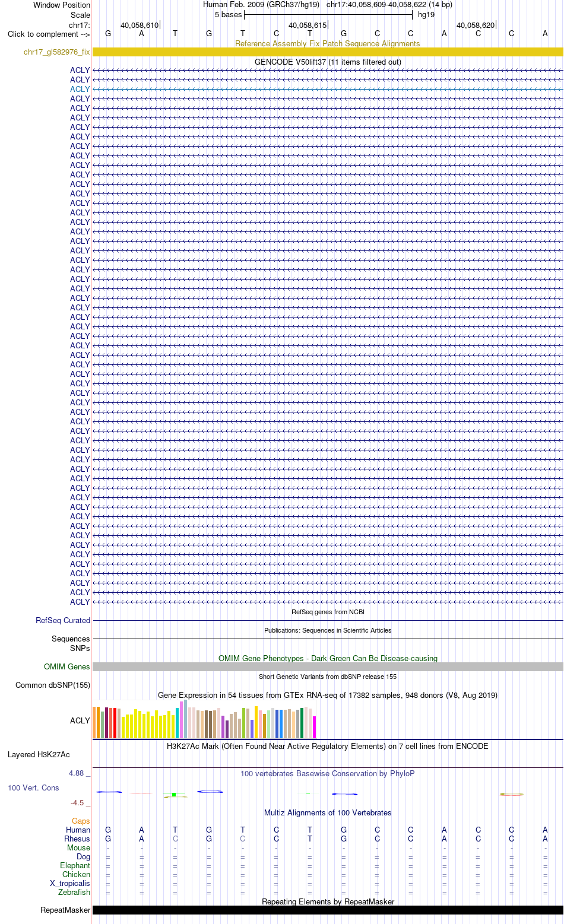This screenshot has height=924, width=564.
Task: Open 'Multiz Alignments of 100 Vertebrates' title
Action: click(x=328, y=812)
